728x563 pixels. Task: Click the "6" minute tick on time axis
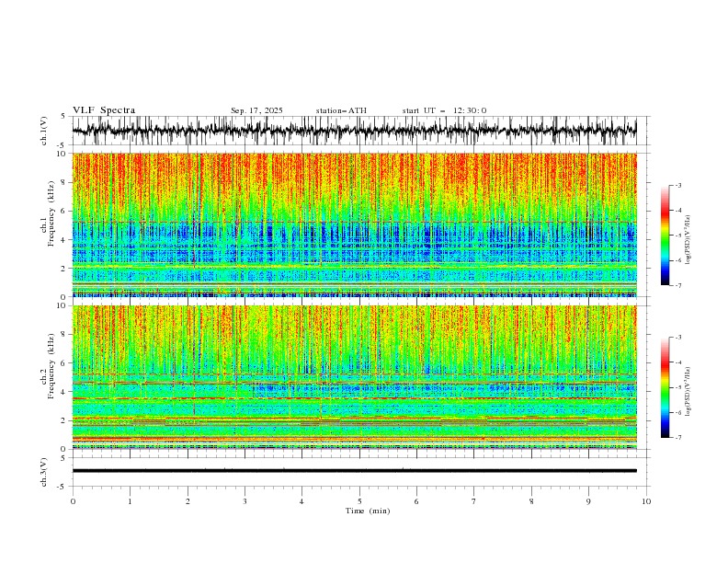pyautogui.click(x=416, y=501)
